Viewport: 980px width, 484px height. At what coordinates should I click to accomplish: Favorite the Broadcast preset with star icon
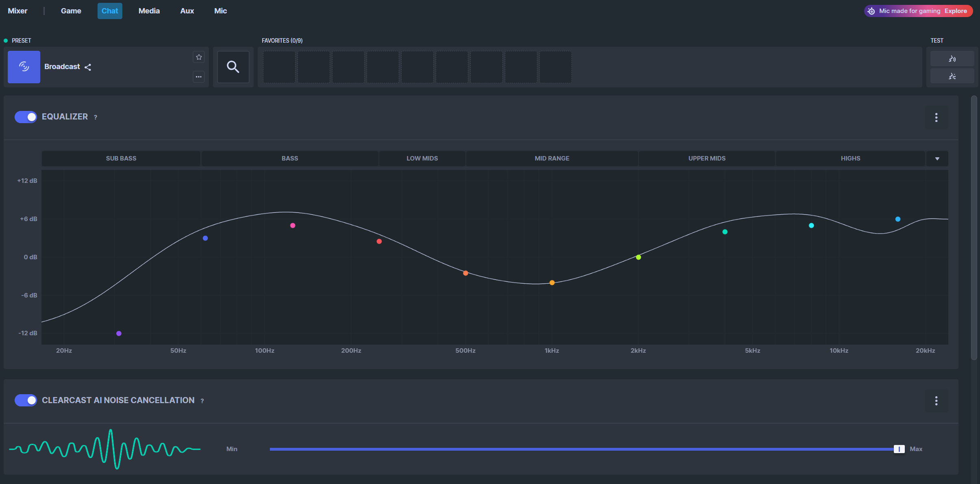click(199, 57)
